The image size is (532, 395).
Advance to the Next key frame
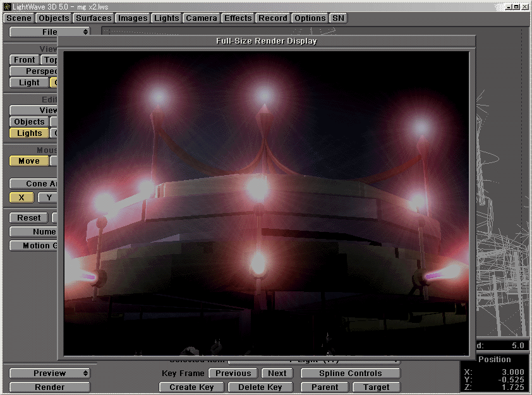click(277, 373)
